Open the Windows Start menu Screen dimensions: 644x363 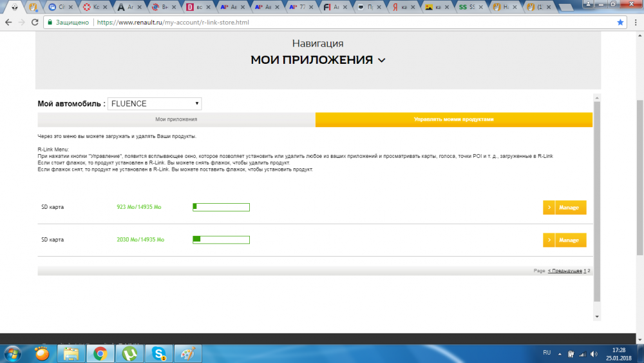(12, 353)
